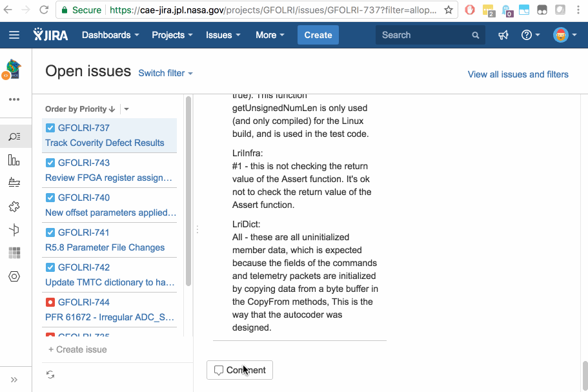This screenshot has height=392, width=588.
Task: Open the browser three-dot menu
Action: point(578,10)
